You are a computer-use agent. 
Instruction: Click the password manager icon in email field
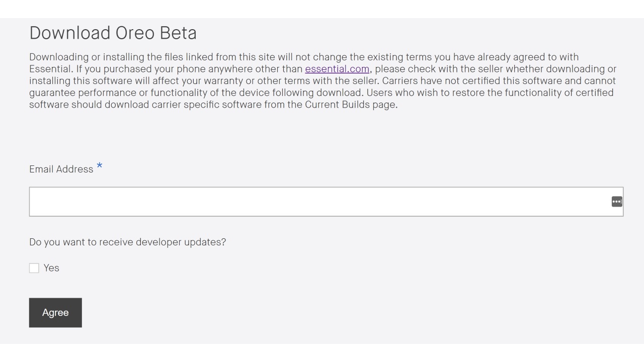click(x=617, y=202)
